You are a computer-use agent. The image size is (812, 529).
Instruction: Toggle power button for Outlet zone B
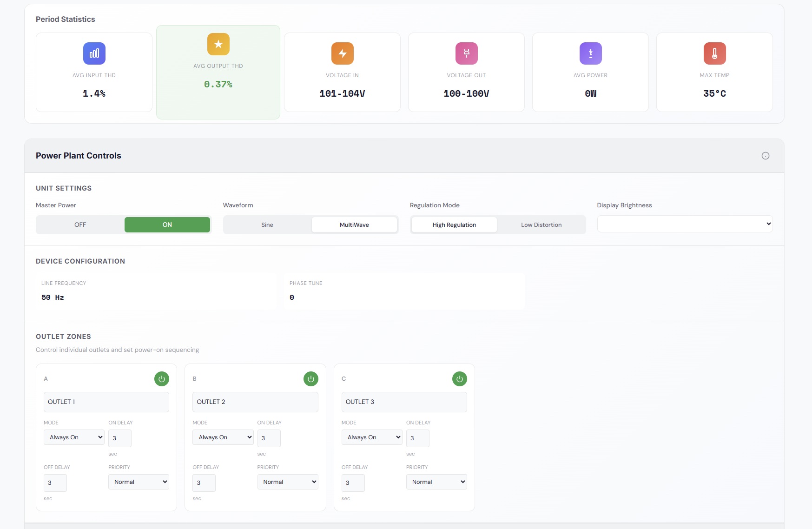(310, 379)
